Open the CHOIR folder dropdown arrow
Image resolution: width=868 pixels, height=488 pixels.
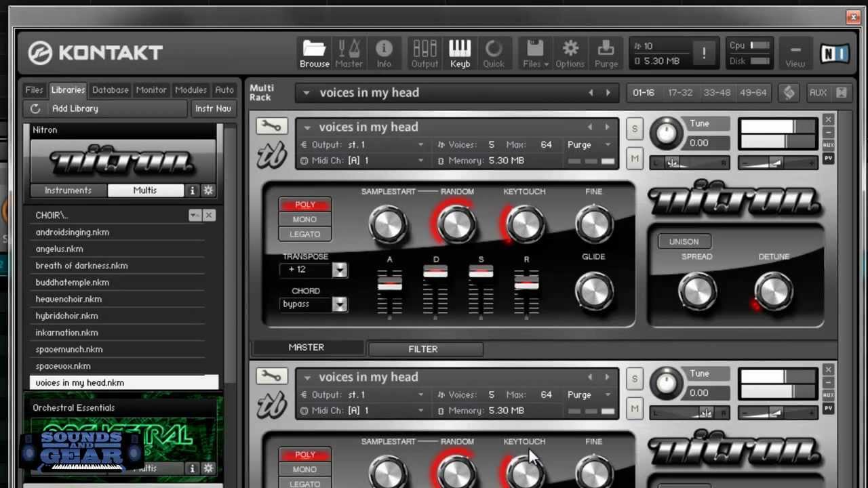tap(195, 215)
